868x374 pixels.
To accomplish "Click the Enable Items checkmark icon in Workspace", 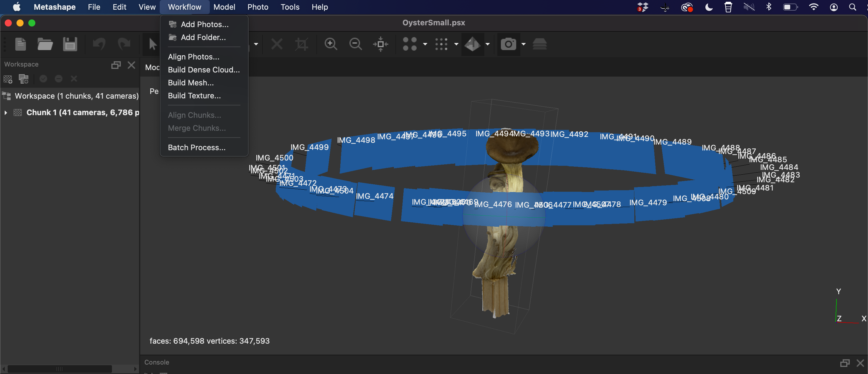I will pos(43,79).
